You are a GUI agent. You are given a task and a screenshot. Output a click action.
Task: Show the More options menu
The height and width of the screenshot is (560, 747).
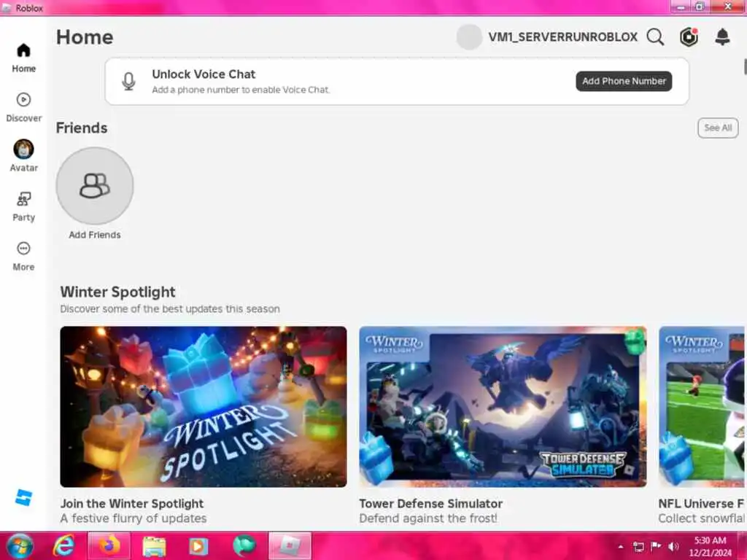[x=23, y=256]
